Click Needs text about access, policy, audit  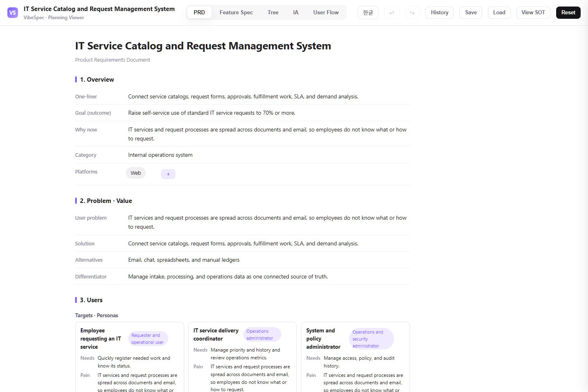pyautogui.click(x=359, y=362)
